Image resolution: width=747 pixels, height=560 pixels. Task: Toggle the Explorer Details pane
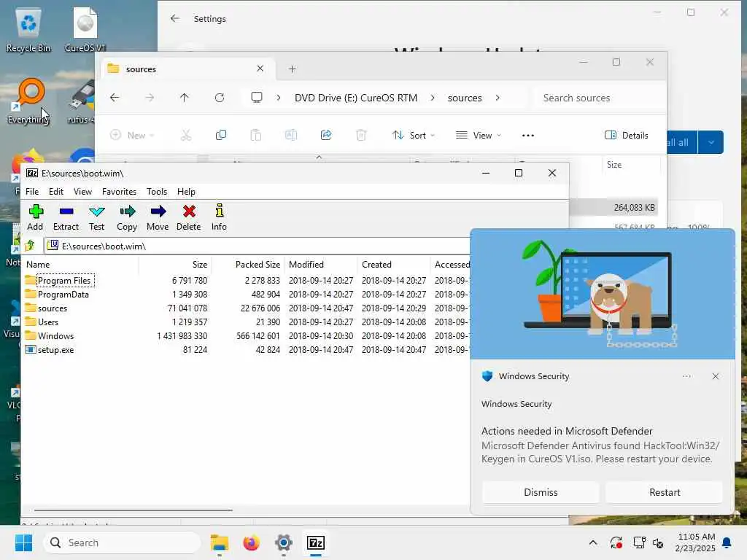pos(627,135)
